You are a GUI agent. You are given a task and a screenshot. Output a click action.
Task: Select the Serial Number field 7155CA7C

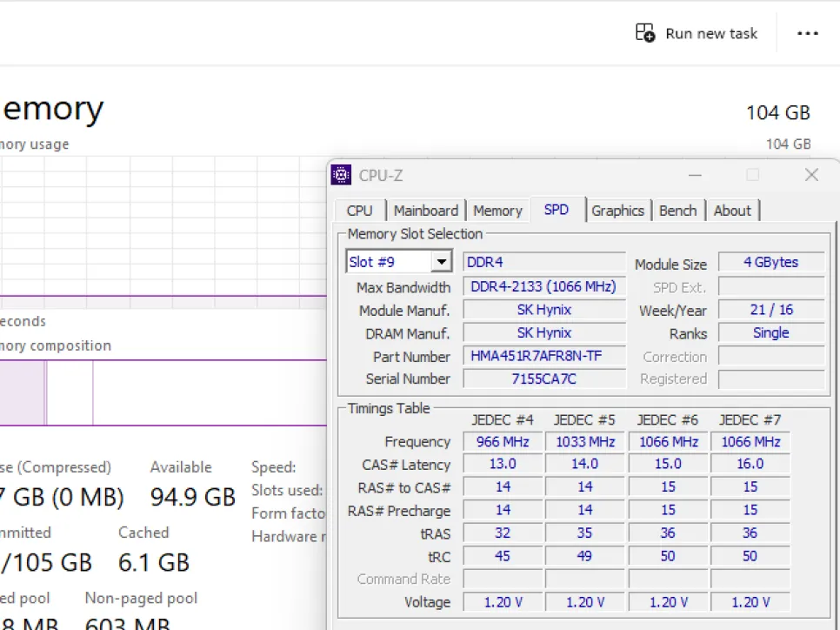(x=543, y=379)
